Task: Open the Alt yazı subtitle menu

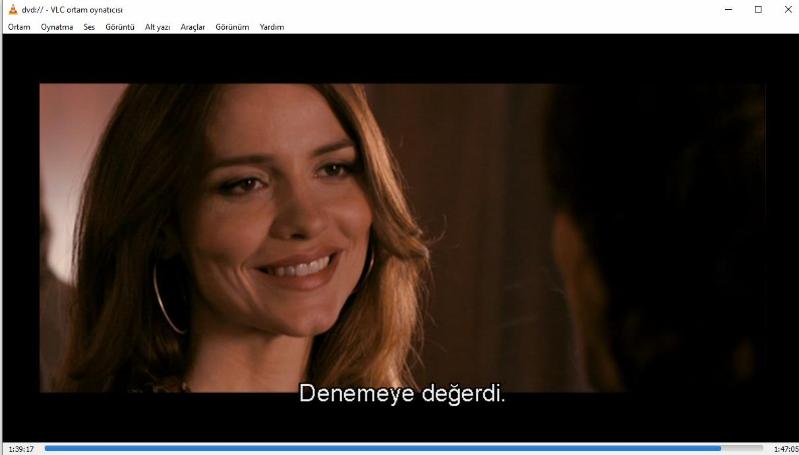Action: click(x=157, y=27)
